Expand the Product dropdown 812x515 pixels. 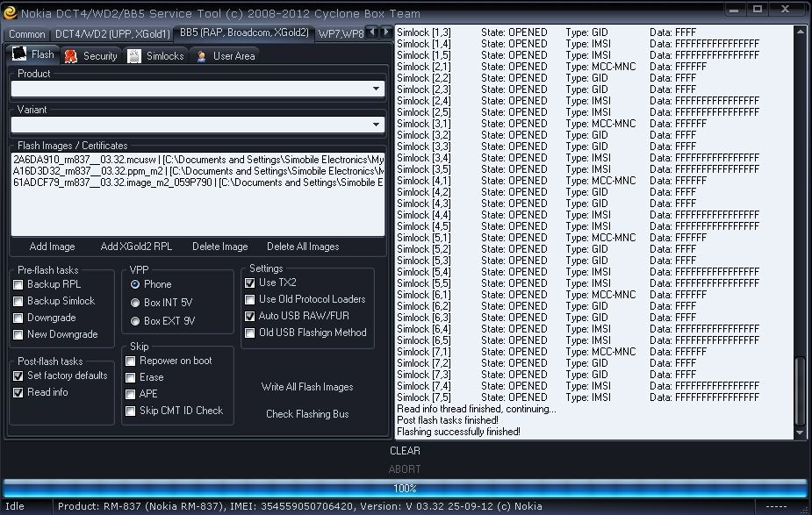point(376,89)
